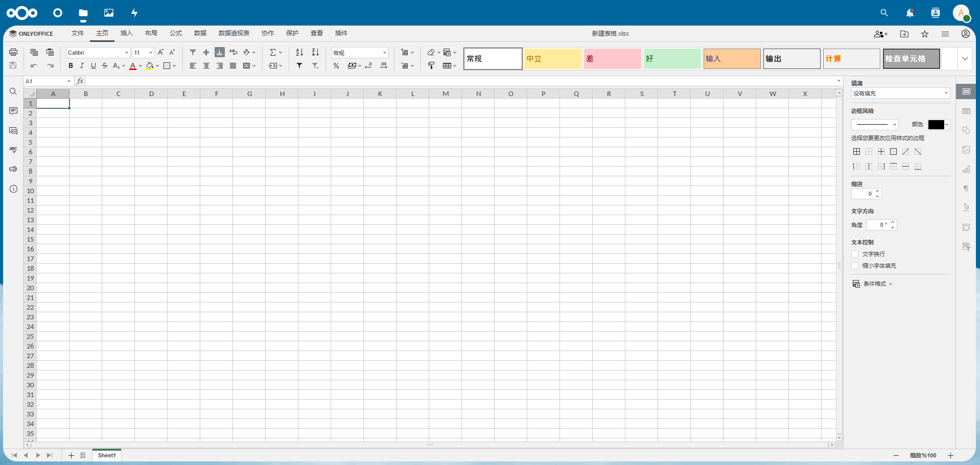Apply the 输入 cell style
This screenshot has width=980, height=465.
(732, 59)
